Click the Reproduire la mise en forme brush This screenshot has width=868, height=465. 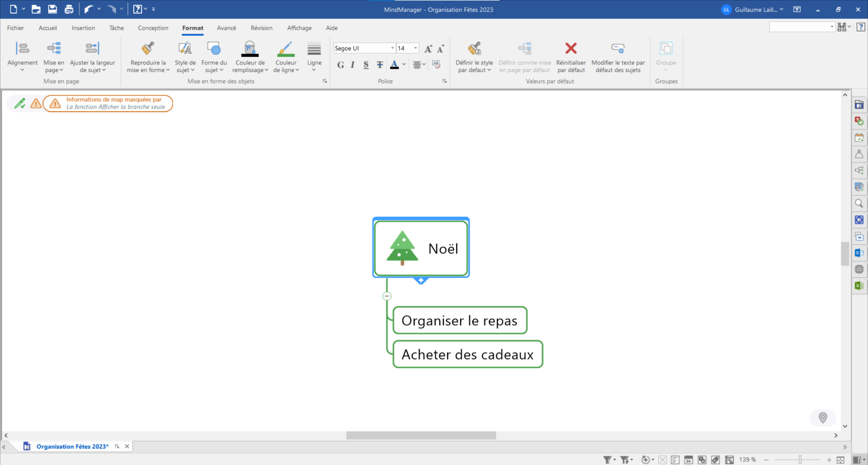(148, 49)
